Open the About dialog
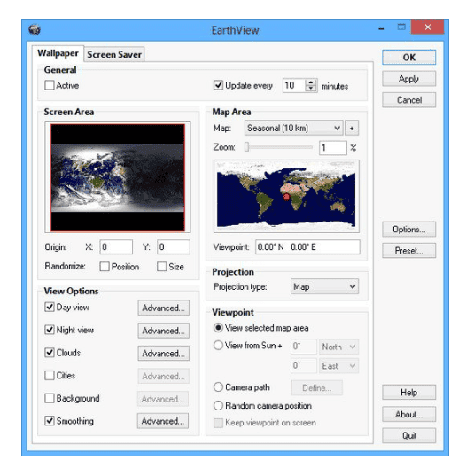The height and width of the screenshot is (476, 466). pyautogui.click(x=408, y=414)
